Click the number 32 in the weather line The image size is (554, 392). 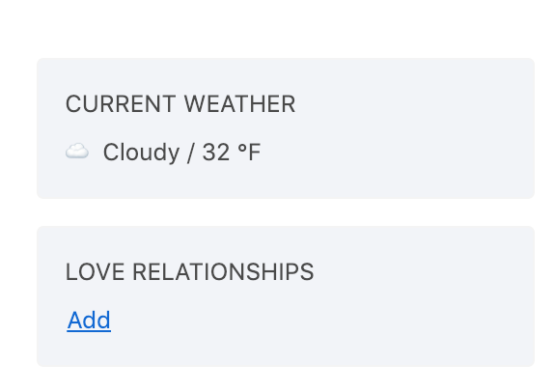point(216,153)
